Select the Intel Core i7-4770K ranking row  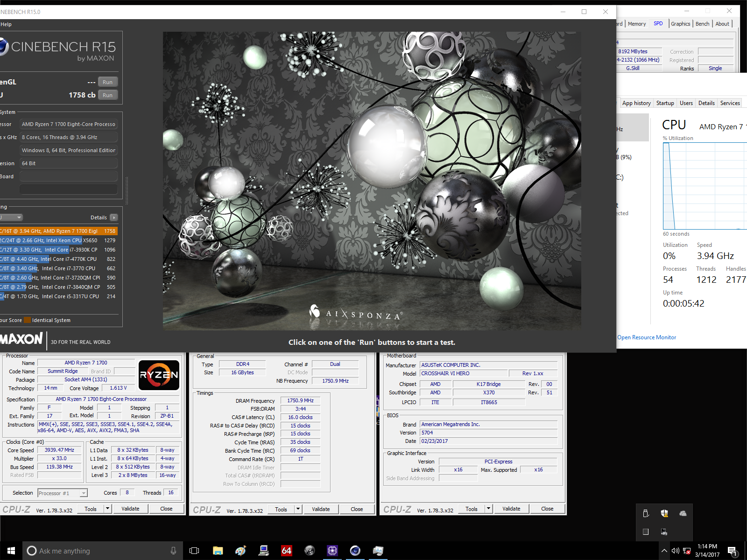point(59,259)
